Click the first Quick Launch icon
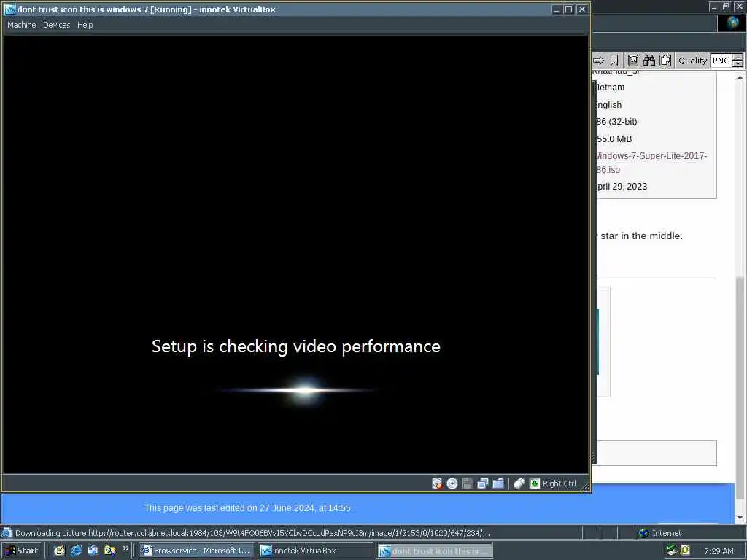This screenshot has width=747, height=560. tap(59, 551)
